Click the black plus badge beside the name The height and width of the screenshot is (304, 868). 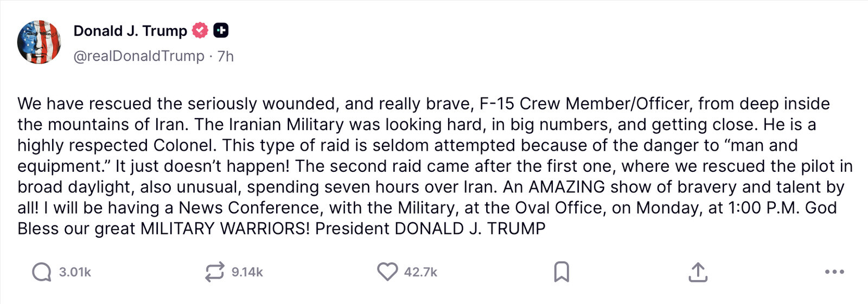coord(221,31)
